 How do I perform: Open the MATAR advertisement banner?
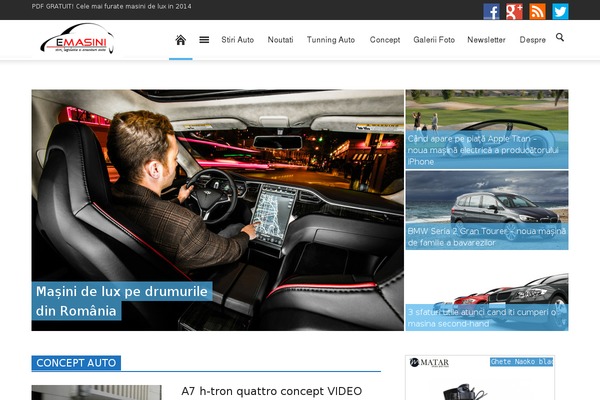480,378
